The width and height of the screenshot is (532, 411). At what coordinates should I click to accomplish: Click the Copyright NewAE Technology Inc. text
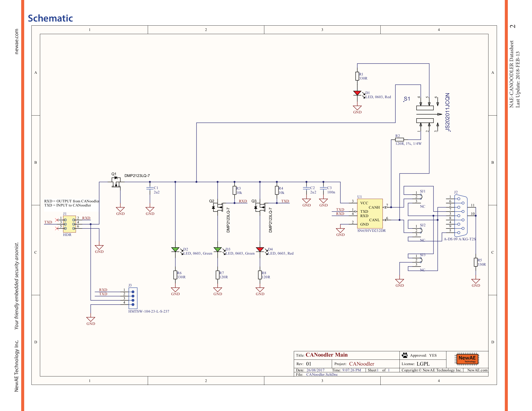click(432, 370)
